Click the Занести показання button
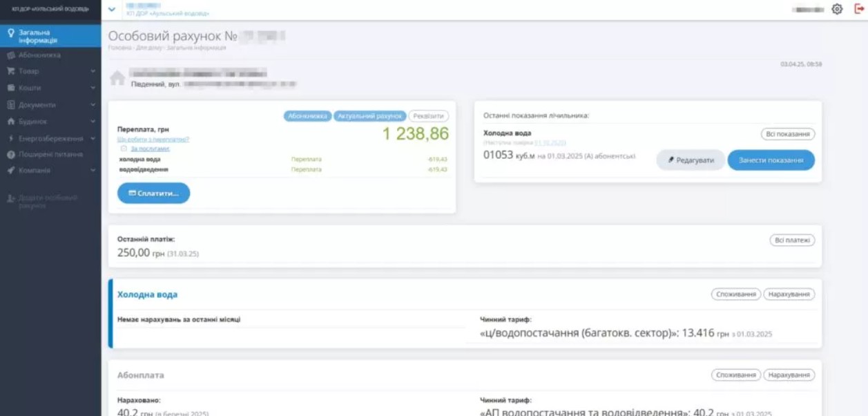The height and width of the screenshot is (416, 868). [x=771, y=160]
